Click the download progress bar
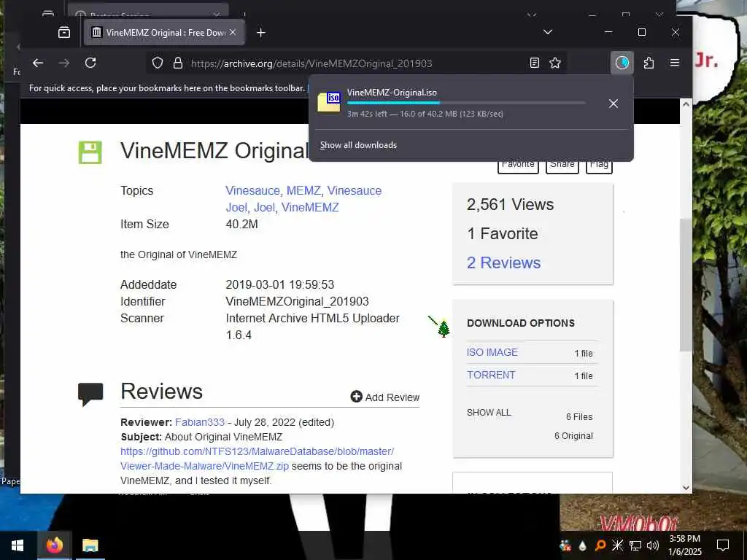Screen dimensions: 747x560 click(x=466, y=103)
